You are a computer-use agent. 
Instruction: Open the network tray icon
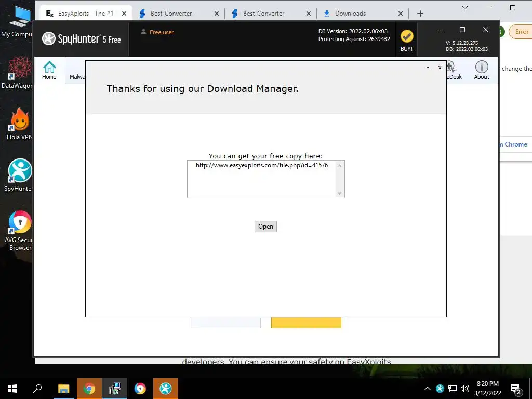[453, 389]
